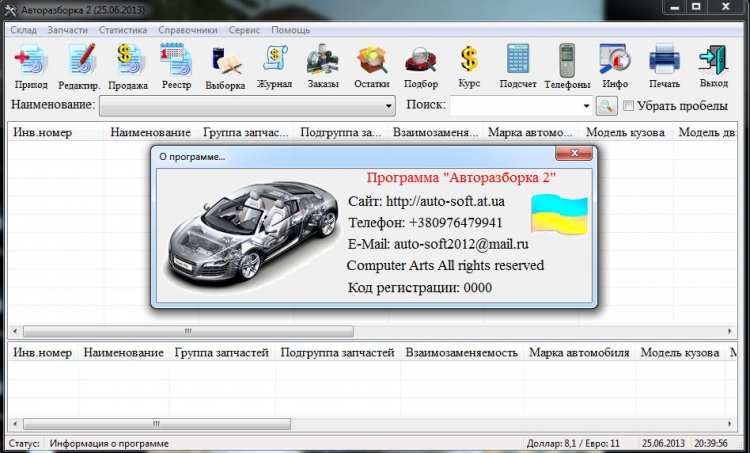The height and width of the screenshot is (453, 750).
Task: Click the Печать printer icon
Action: [664, 59]
